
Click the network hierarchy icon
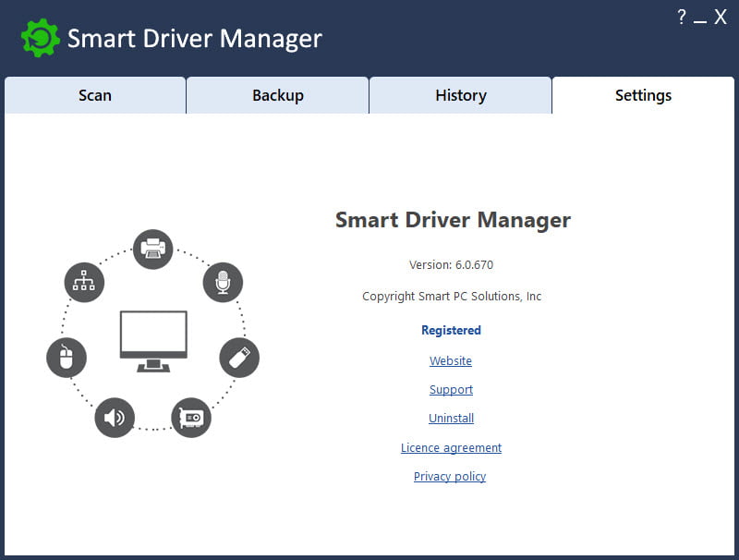(x=84, y=282)
